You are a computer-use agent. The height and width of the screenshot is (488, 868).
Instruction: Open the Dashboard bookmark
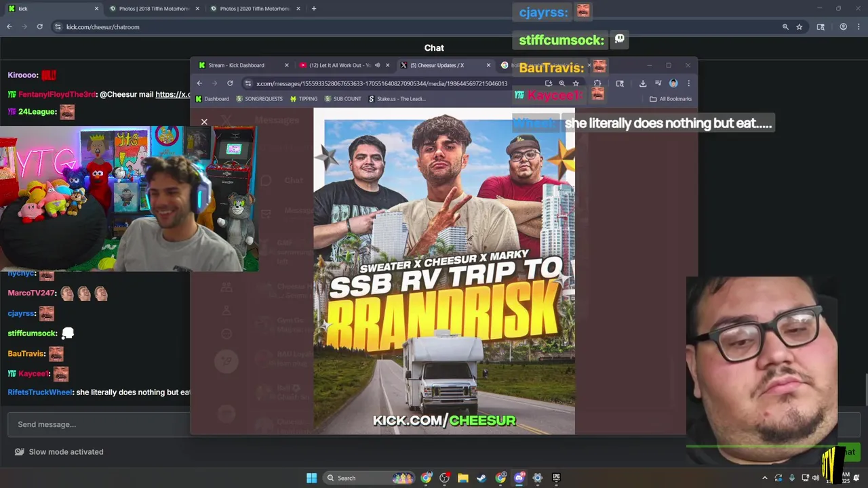pyautogui.click(x=212, y=99)
